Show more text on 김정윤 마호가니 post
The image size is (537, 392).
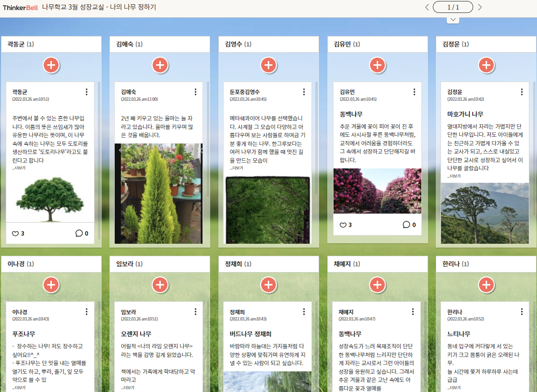click(453, 176)
